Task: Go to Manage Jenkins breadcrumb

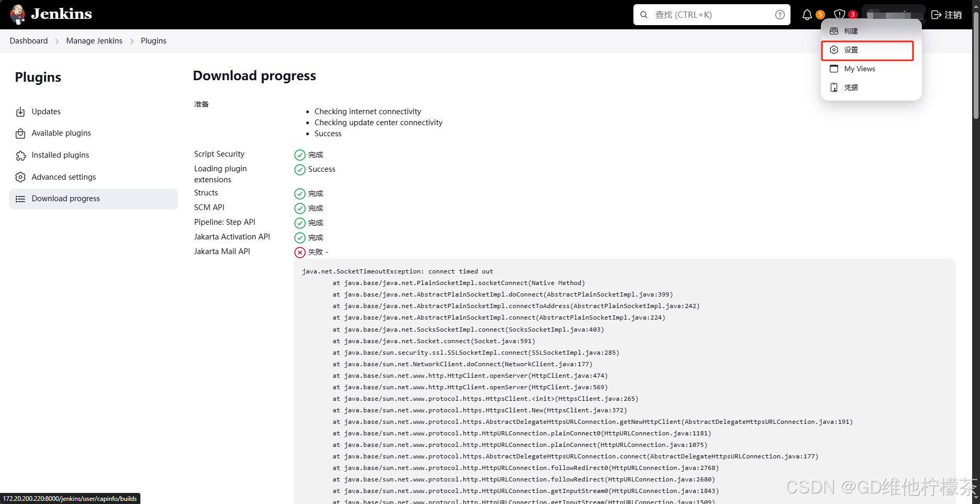Action: [94, 41]
